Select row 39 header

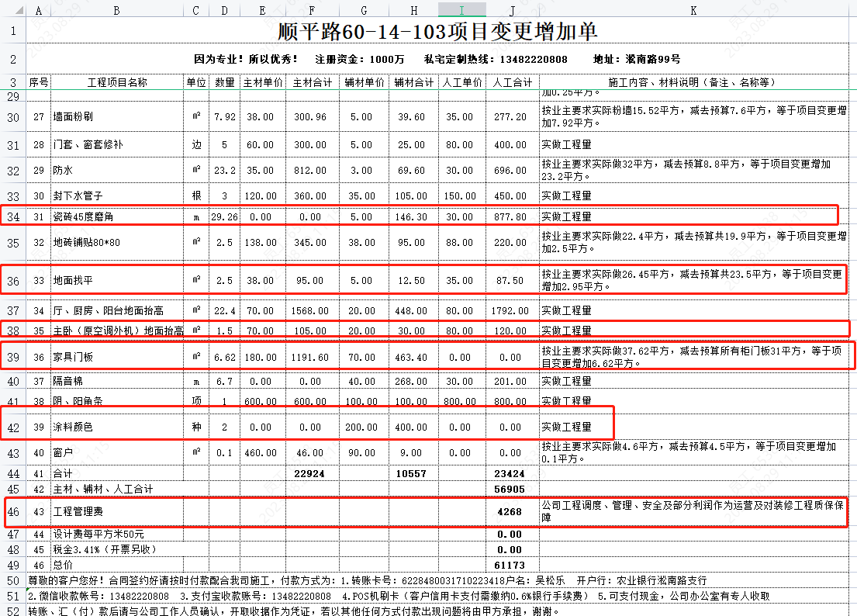pos(13,358)
